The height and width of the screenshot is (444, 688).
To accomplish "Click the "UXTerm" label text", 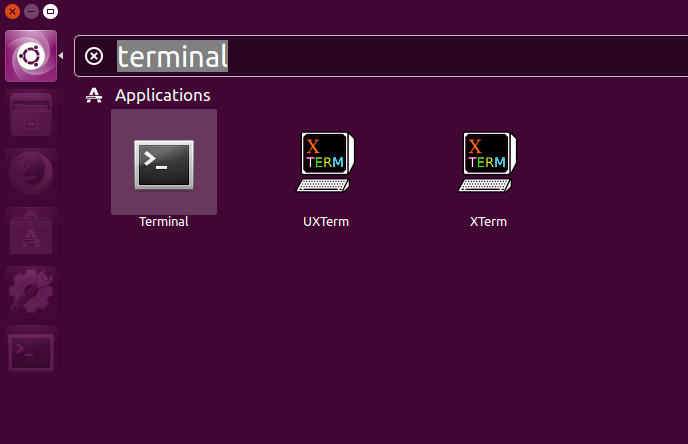I will pyautogui.click(x=326, y=222).
